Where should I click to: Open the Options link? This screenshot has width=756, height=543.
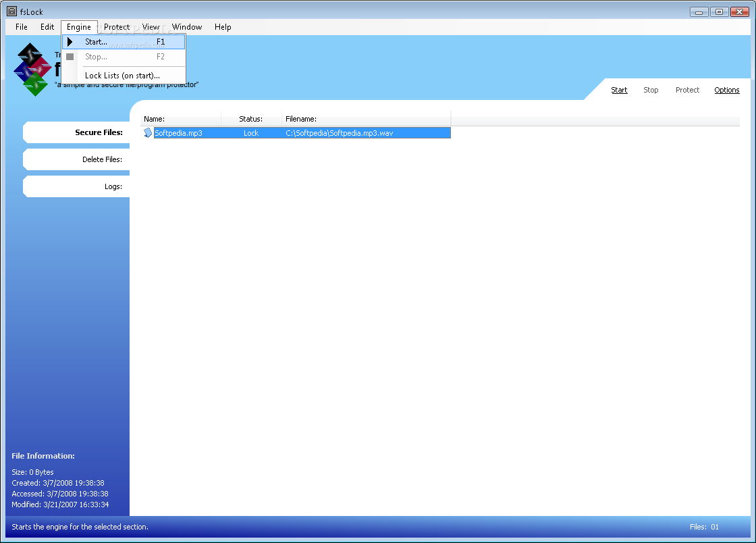pyautogui.click(x=726, y=90)
